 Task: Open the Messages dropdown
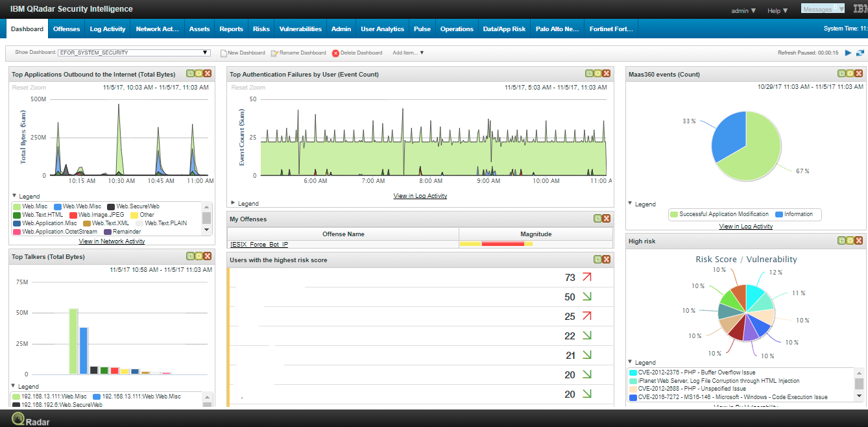tap(823, 9)
